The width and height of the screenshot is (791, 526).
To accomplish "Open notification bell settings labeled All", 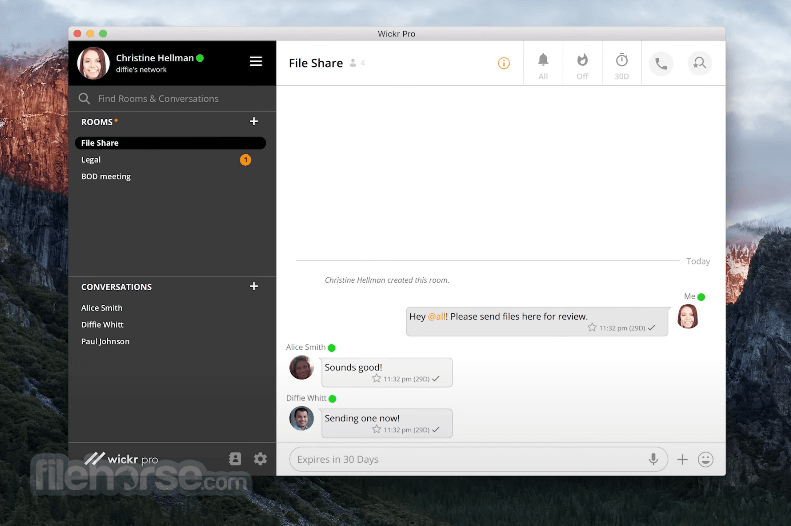I will 543,65.
